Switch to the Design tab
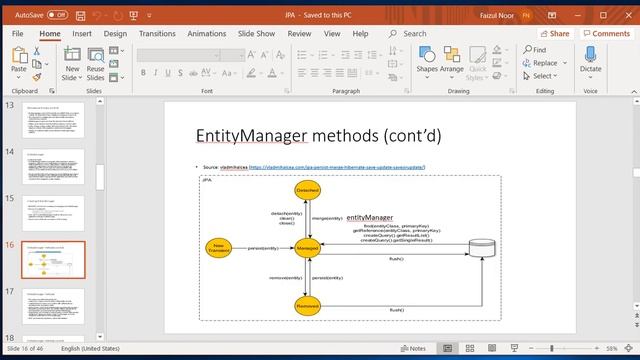Image resolution: width=640 pixels, height=360 pixels. 115,33
